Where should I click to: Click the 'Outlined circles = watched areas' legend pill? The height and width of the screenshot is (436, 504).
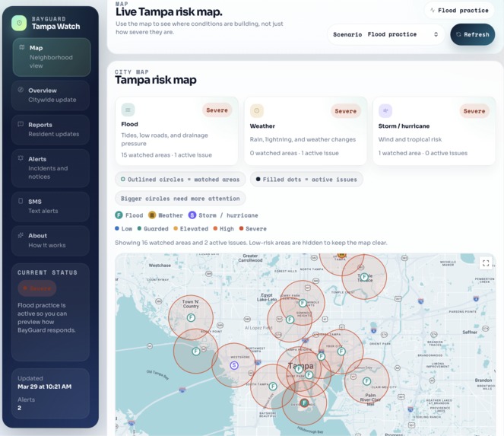(x=180, y=180)
